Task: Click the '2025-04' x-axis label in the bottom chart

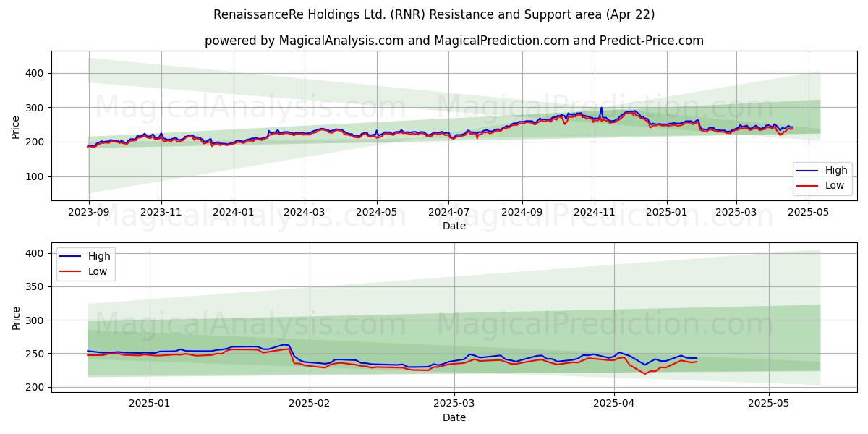Action: [614, 404]
